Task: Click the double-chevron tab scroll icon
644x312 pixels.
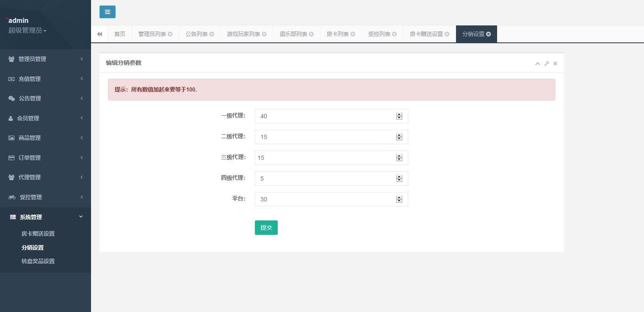Action: pyautogui.click(x=100, y=33)
